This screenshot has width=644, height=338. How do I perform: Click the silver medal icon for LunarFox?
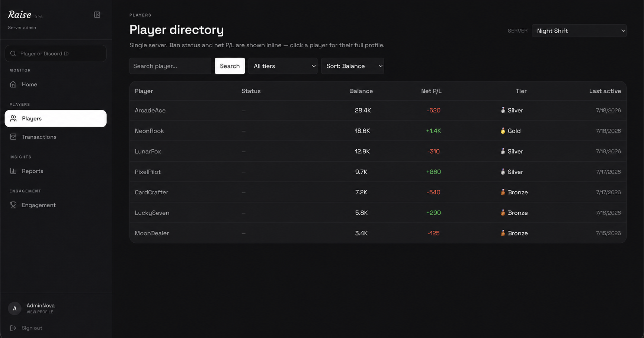[503, 151]
